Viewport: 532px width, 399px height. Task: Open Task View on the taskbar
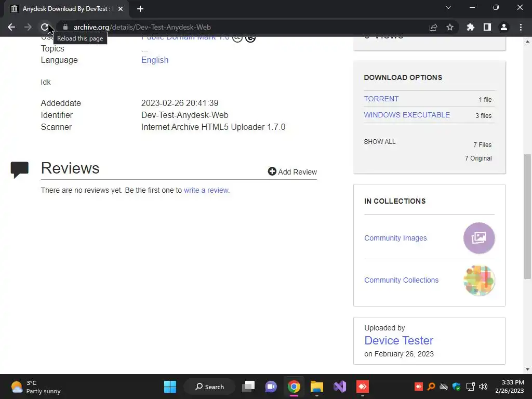[x=248, y=387]
